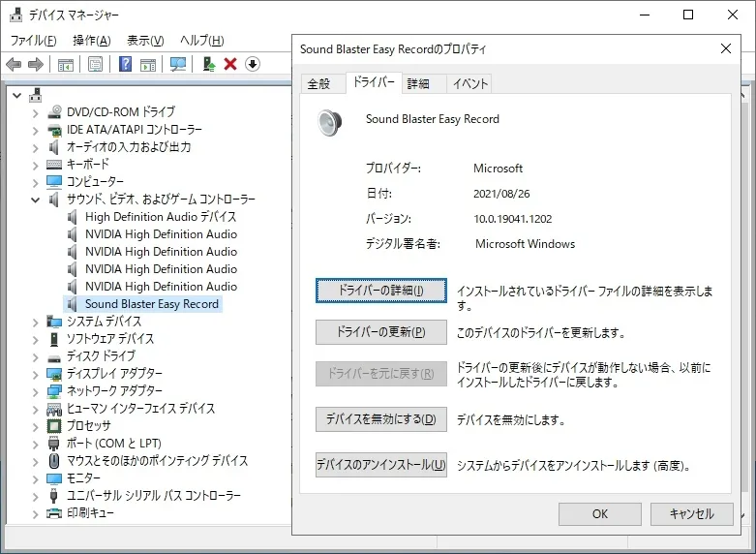Screen dimensions: 756x554
Task: Click ドライバーの詳細(I) button
Action: point(380,291)
